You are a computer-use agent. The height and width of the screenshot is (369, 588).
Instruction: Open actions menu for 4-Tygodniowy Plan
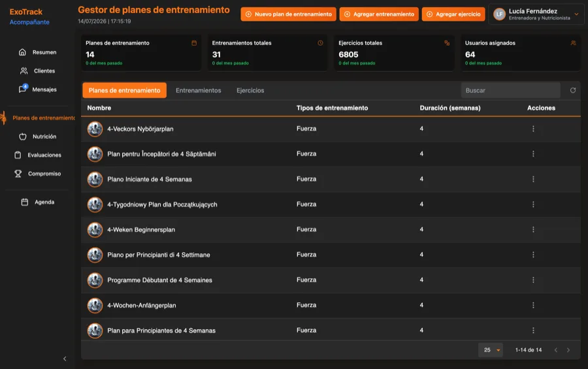(x=533, y=204)
